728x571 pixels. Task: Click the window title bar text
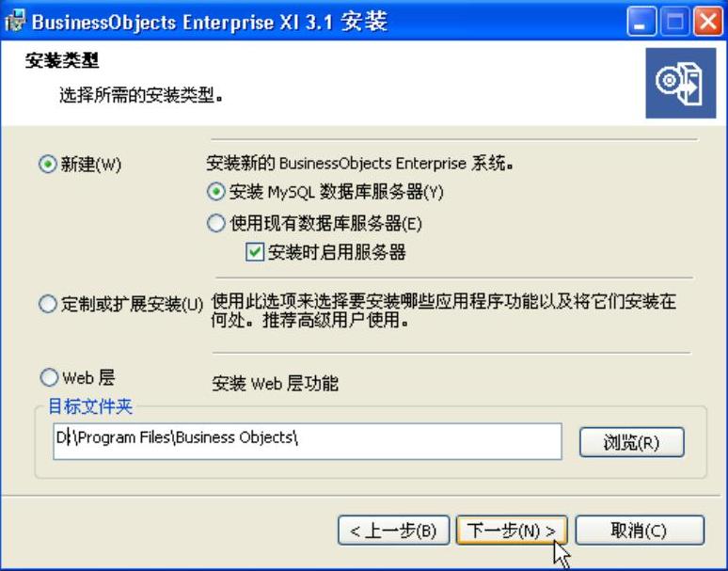(210, 22)
